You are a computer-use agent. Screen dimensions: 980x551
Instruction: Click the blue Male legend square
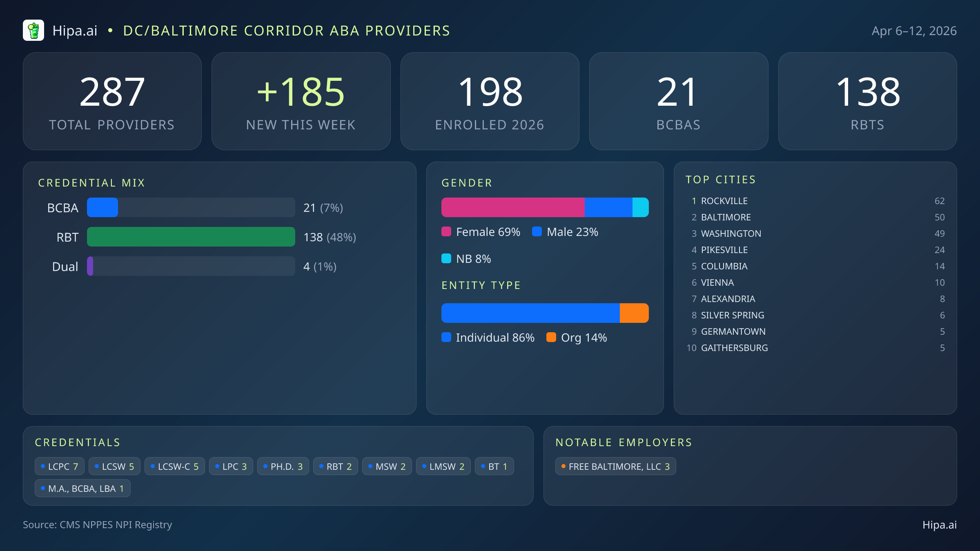538,231
